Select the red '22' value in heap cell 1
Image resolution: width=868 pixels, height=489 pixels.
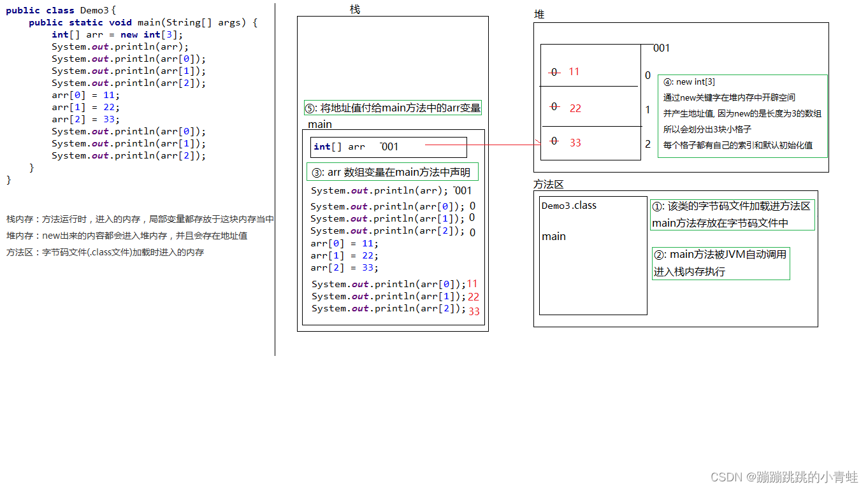click(x=575, y=108)
